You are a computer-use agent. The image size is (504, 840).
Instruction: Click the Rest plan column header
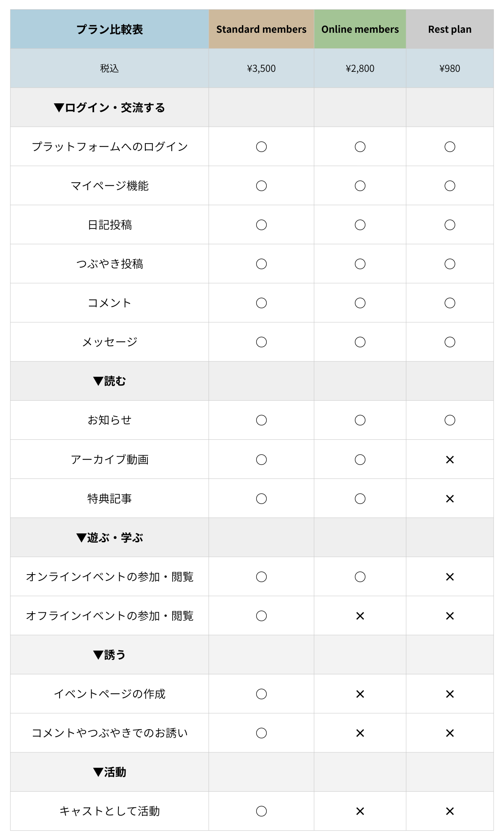449,29
